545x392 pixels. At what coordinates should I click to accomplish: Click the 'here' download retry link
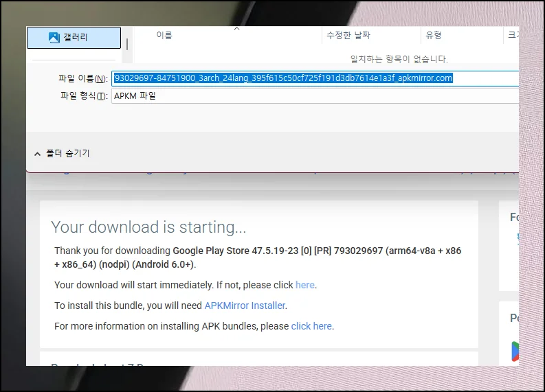pos(304,285)
